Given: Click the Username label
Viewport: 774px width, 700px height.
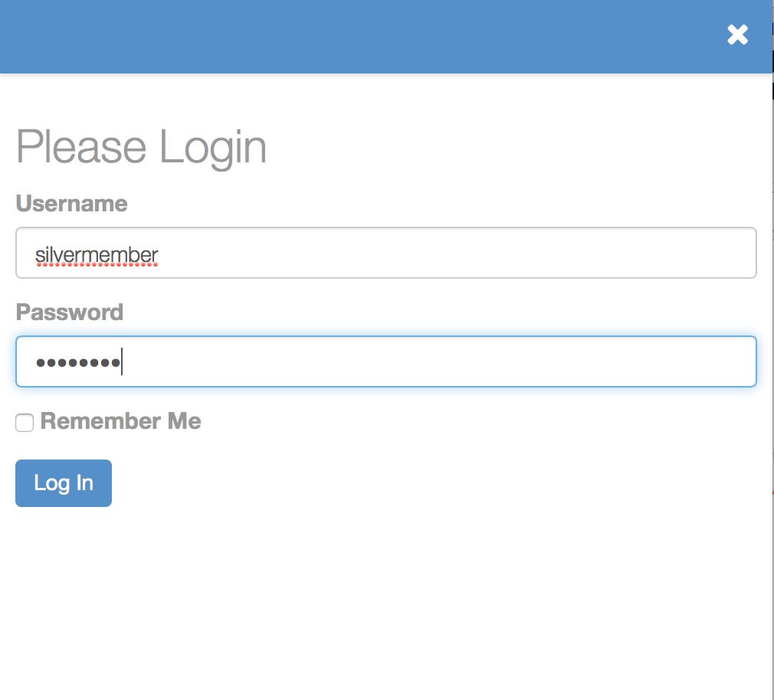Looking at the screenshot, I should click(x=71, y=204).
